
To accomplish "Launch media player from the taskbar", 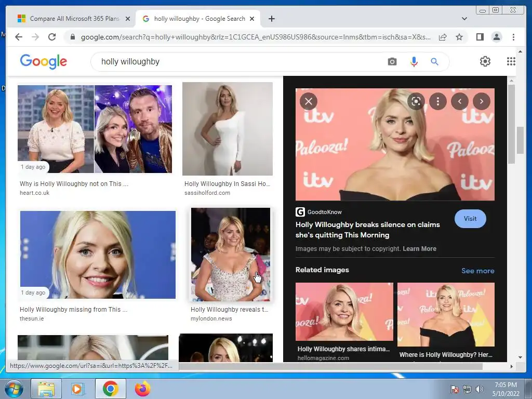I will pos(77,389).
